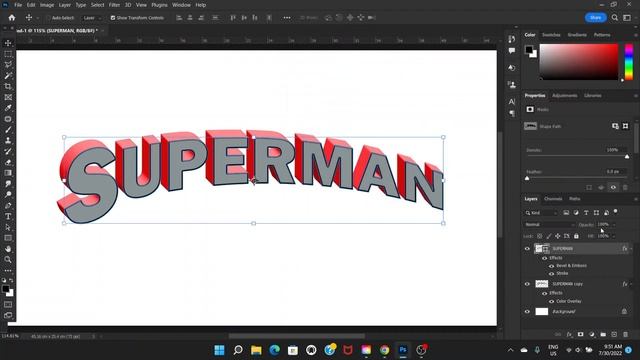Filter layers by type layers icon
This screenshot has height=360, width=640.
pos(586,213)
